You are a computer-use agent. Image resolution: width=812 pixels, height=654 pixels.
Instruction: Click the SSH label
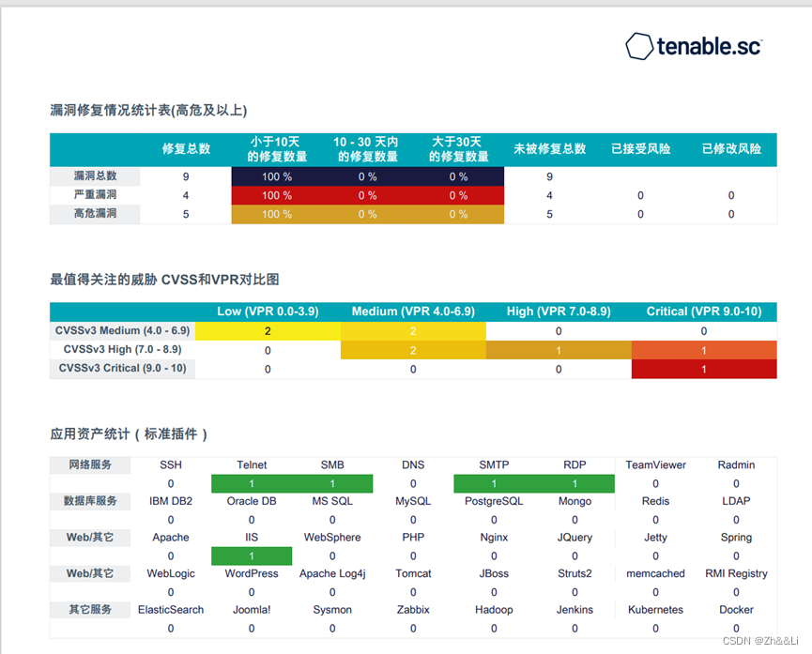(171, 465)
